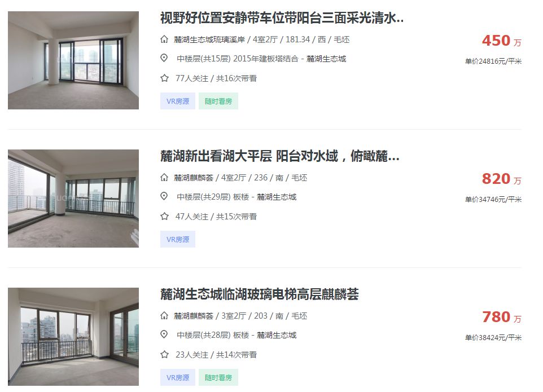Screen dimensions: 543x392
Task: Open listing titled 视野好位置安静带车位
Action: (282, 18)
